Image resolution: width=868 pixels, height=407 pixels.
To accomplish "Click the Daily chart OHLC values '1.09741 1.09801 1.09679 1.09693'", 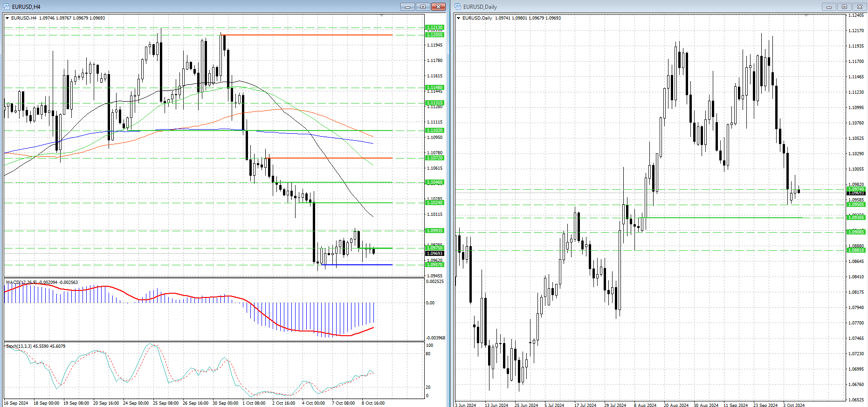I will pyautogui.click(x=528, y=18).
